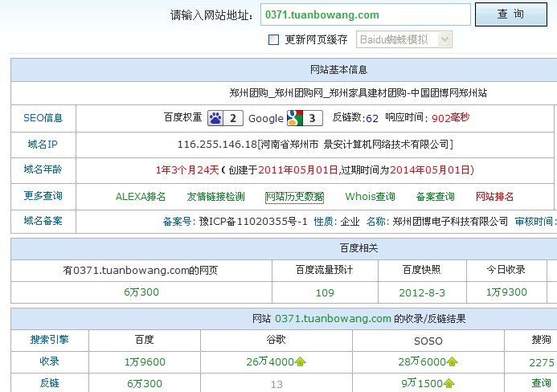
Task: Click green up arrow beside 26万4000
Action: coord(301,362)
